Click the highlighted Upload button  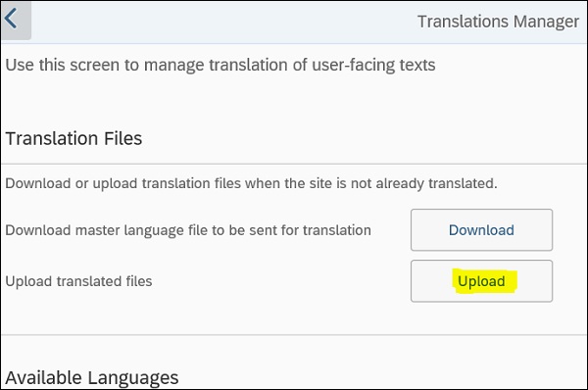481,281
